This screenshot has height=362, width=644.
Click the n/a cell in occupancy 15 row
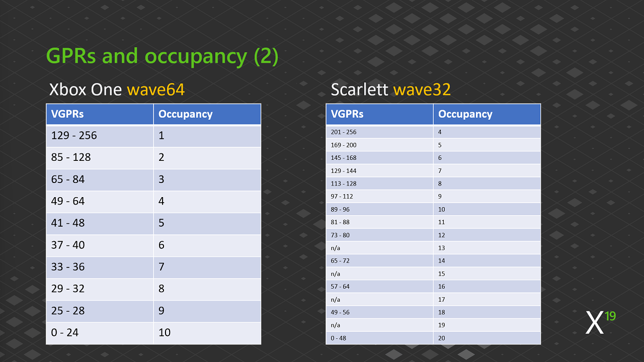pyautogui.click(x=379, y=274)
